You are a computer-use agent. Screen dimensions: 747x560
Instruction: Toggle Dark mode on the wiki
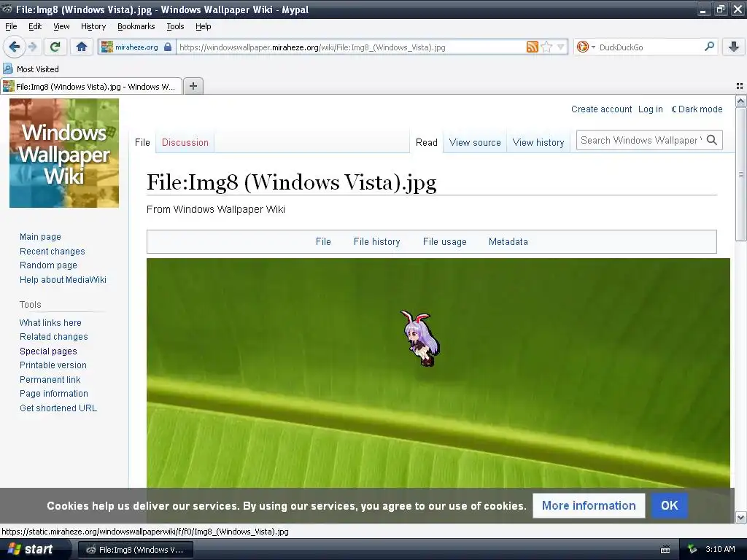697,109
